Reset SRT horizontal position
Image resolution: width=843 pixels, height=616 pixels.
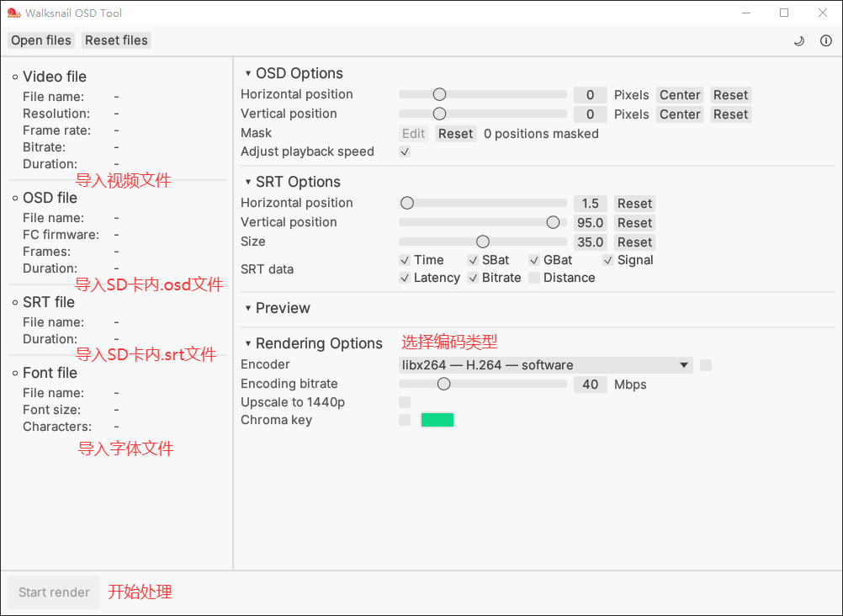tap(634, 204)
